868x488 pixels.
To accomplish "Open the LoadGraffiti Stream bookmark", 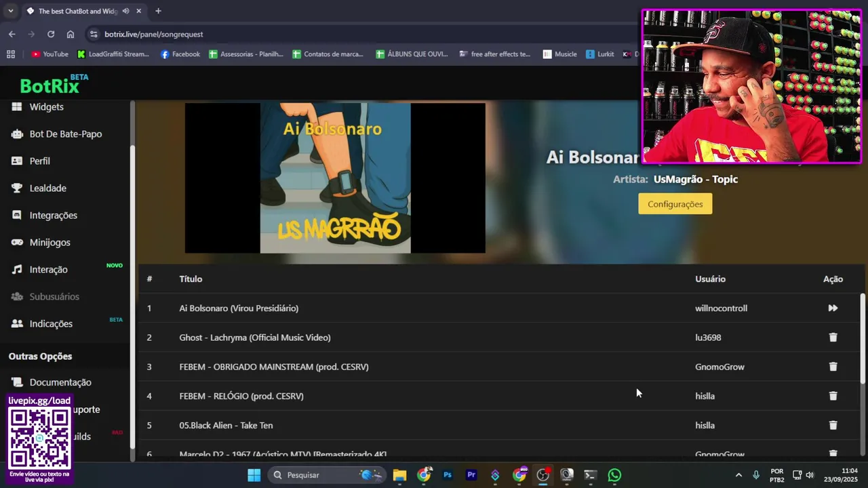I will [x=113, y=54].
